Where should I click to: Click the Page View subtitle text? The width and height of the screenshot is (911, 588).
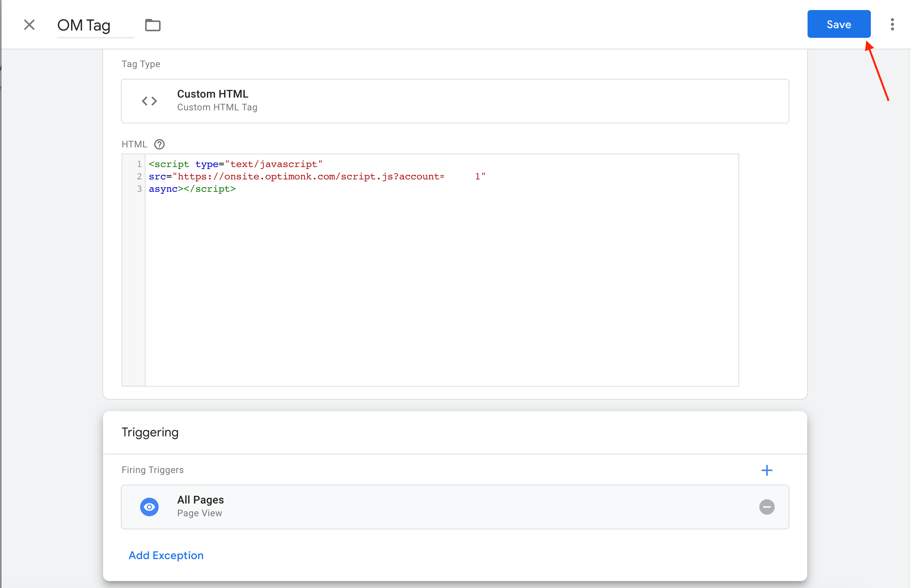[200, 513]
